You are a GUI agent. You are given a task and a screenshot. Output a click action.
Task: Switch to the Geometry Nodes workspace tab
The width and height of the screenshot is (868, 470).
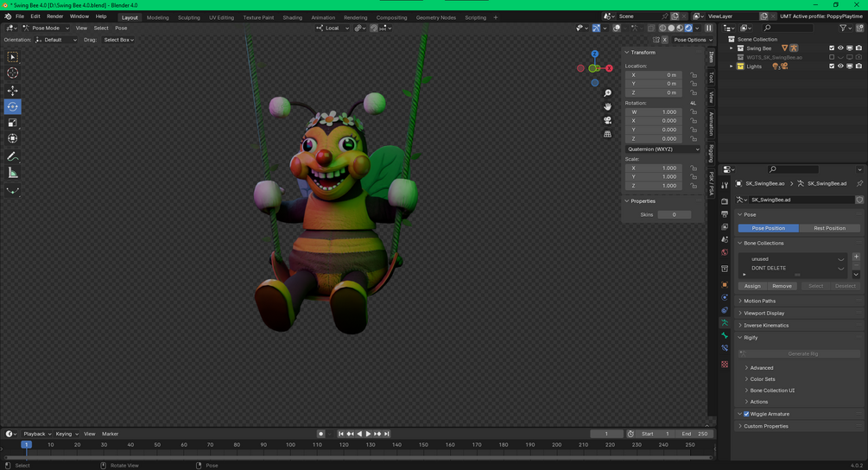click(435, 18)
